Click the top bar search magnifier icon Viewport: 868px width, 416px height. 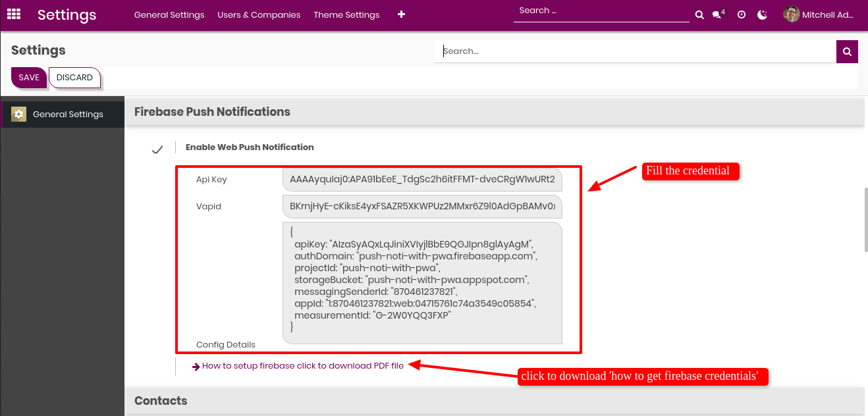coord(699,14)
